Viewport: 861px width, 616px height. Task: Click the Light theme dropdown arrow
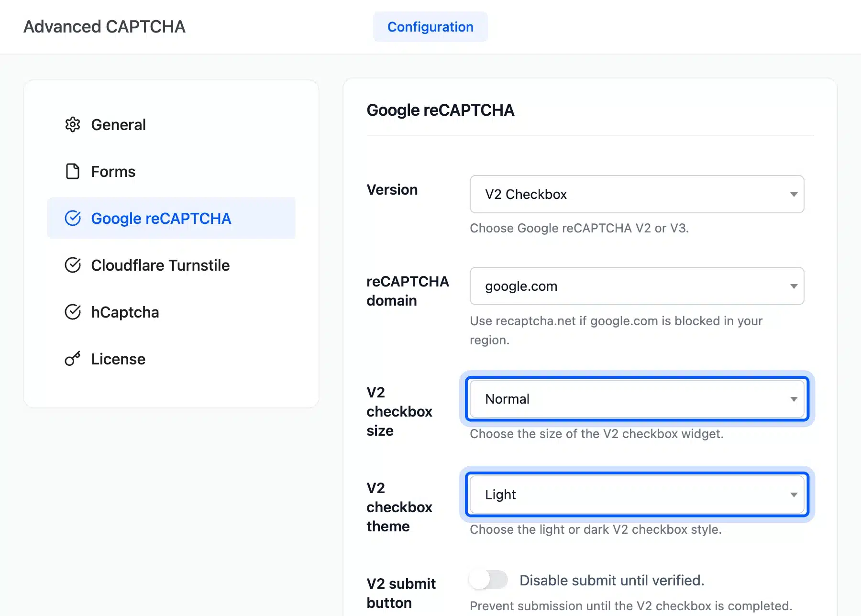pos(794,495)
